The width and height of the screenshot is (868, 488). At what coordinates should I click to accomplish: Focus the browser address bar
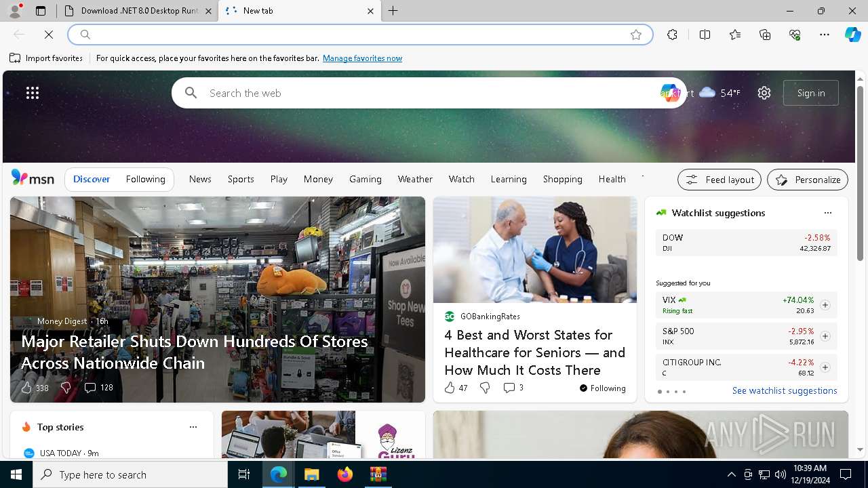pyautogui.click(x=360, y=35)
